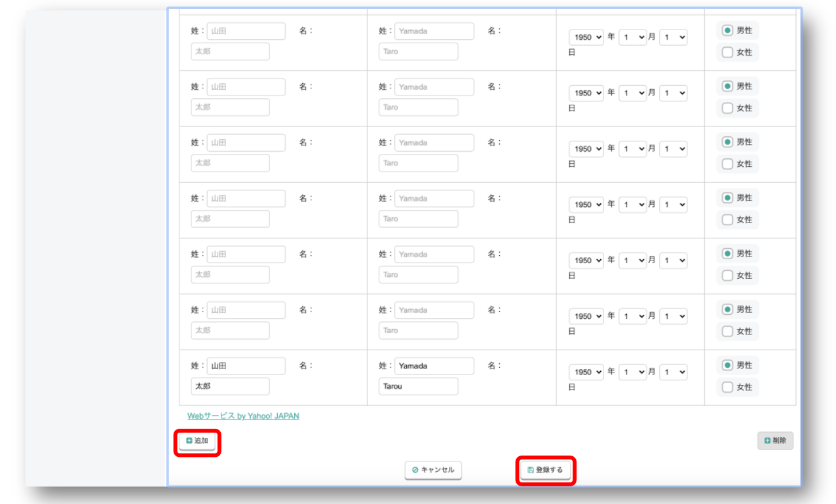This screenshot has height=504, width=836.
Task: Click the topmost row's Yamada placeholder field
Action: [434, 31]
